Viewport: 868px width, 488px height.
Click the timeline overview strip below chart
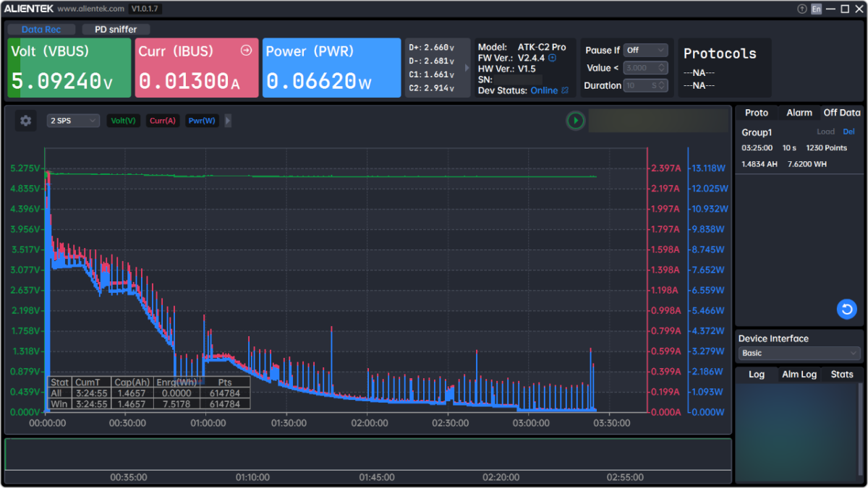367,455
